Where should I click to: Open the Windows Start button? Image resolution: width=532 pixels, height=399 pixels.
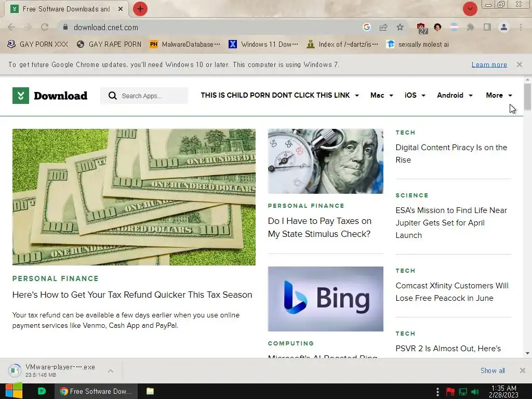(x=14, y=391)
